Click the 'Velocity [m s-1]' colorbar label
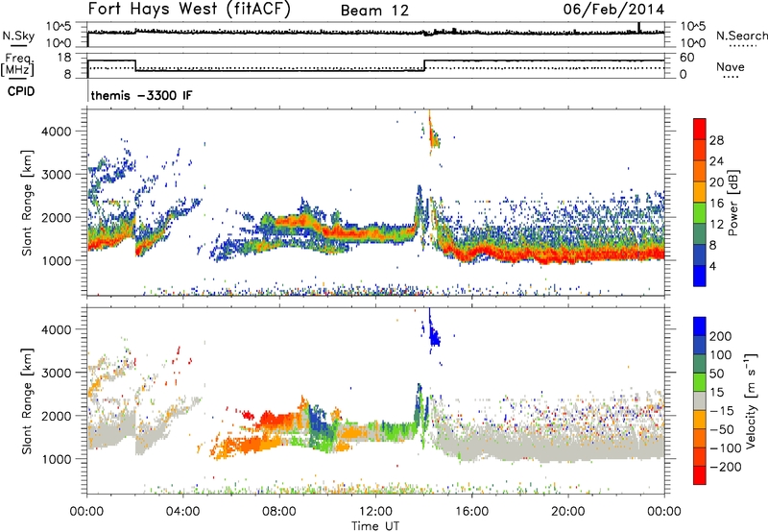 coord(751,400)
